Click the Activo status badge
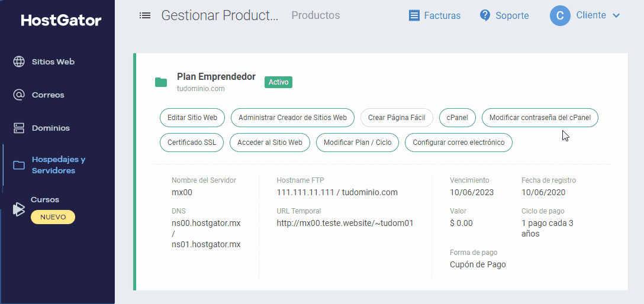The height and width of the screenshot is (304, 644). [278, 82]
